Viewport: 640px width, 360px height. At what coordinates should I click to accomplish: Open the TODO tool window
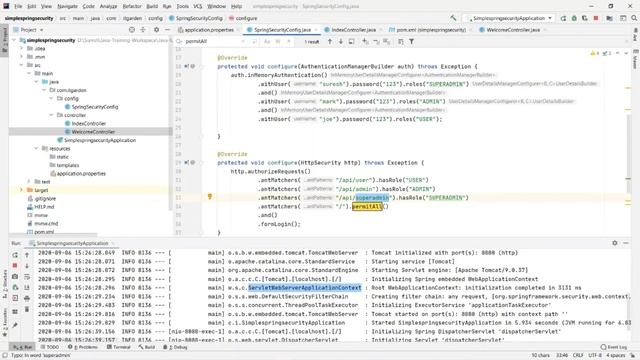[50, 347]
